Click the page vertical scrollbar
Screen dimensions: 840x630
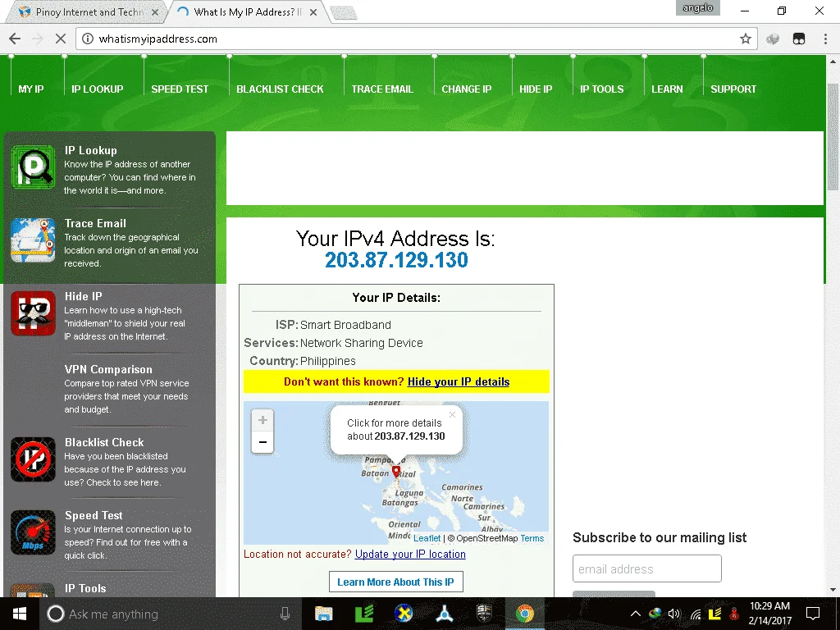[x=833, y=137]
